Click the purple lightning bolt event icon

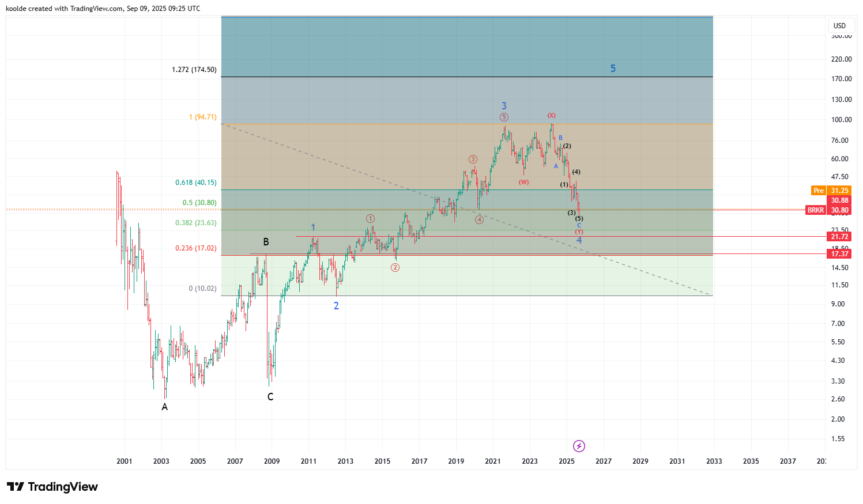coord(579,446)
